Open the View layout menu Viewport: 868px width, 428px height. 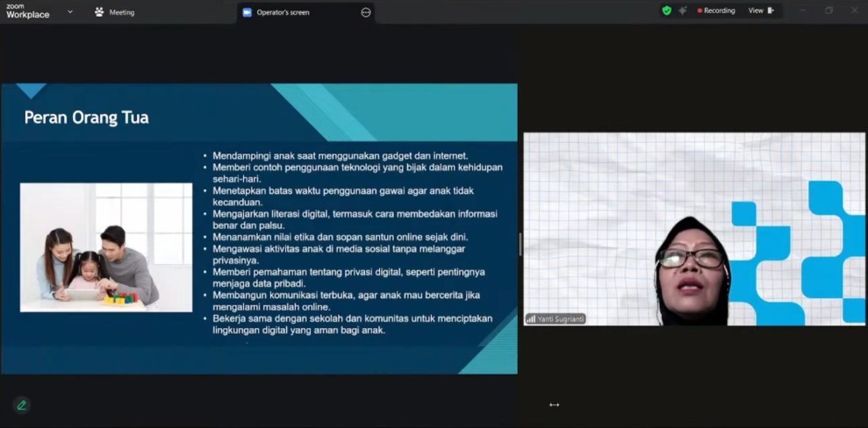pyautogui.click(x=762, y=11)
